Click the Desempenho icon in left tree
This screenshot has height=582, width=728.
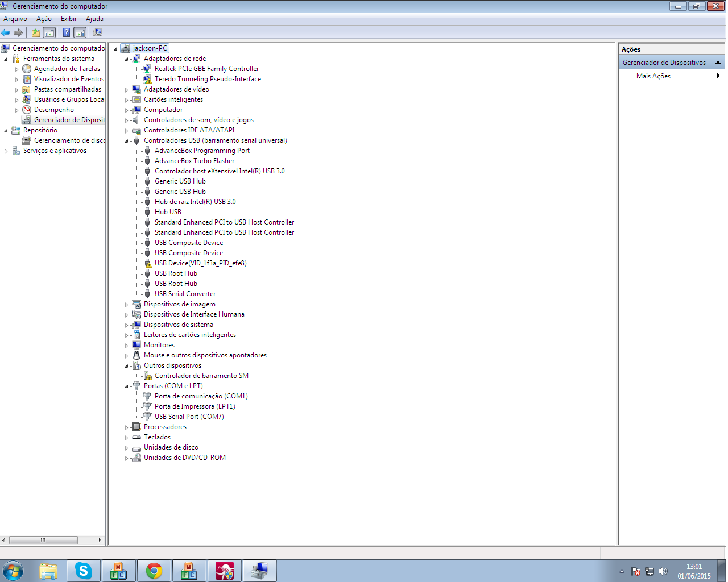click(27, 110)
